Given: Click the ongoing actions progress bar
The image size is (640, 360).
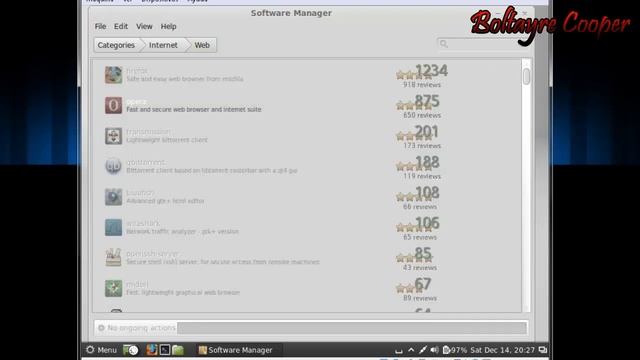Looking at the screenshot, I should (352, 328).
